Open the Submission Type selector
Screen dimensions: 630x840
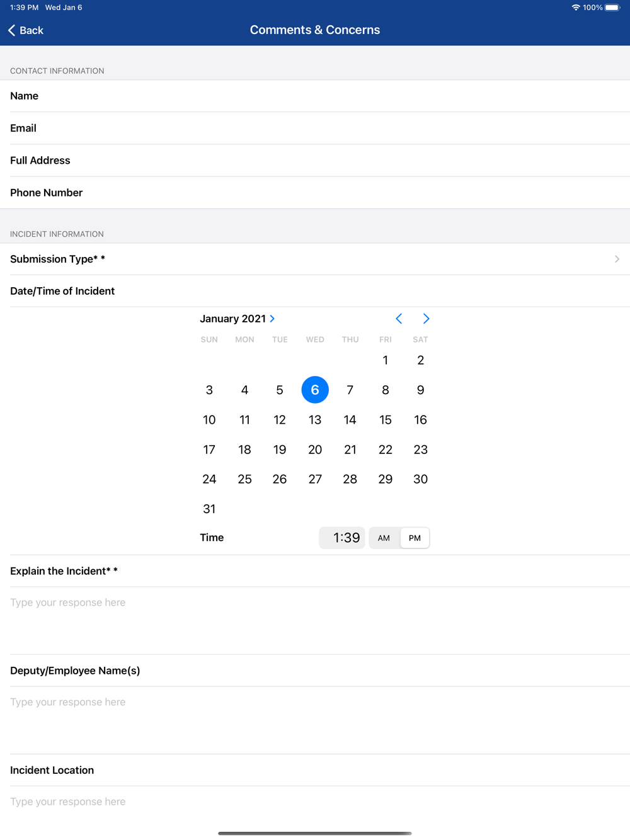click(315, 259)
